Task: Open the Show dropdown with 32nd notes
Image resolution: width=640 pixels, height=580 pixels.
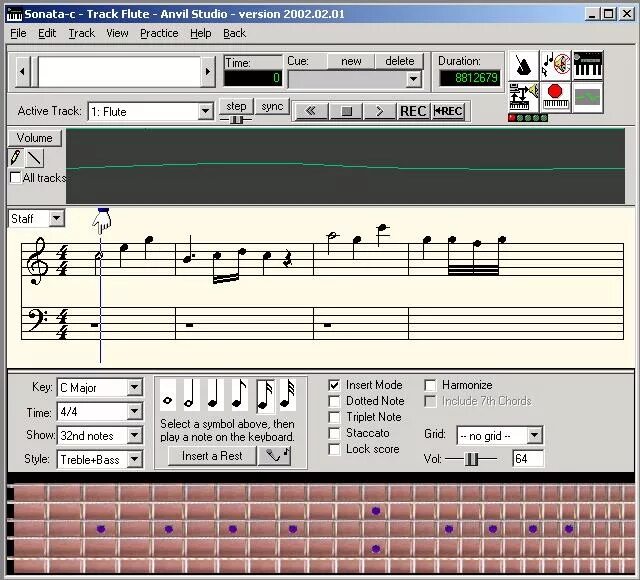Action: (134, 436)
